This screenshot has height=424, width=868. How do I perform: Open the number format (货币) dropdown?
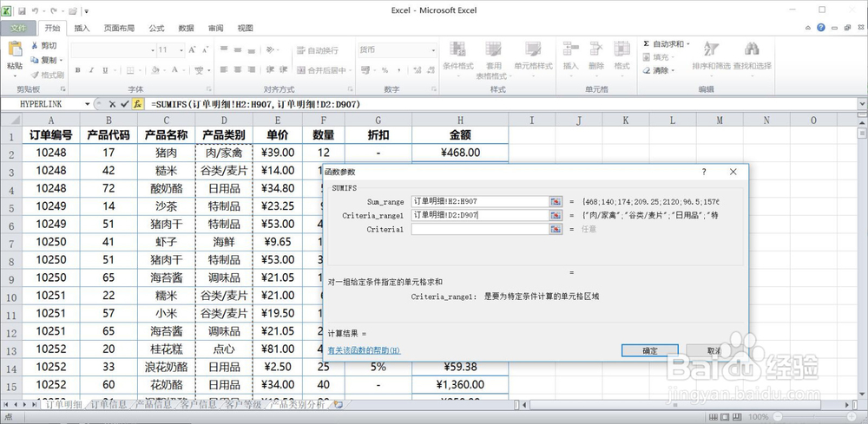click(433, 50)
